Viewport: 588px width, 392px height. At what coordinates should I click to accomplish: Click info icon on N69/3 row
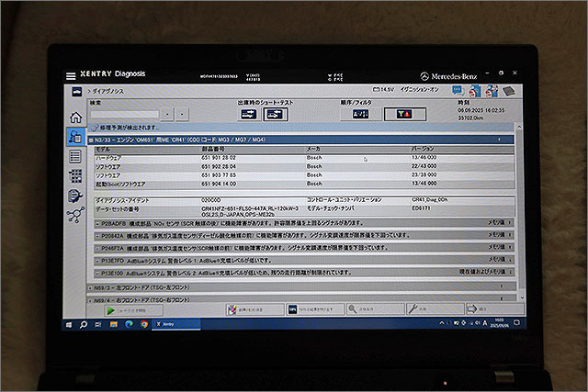coord(502,286)
